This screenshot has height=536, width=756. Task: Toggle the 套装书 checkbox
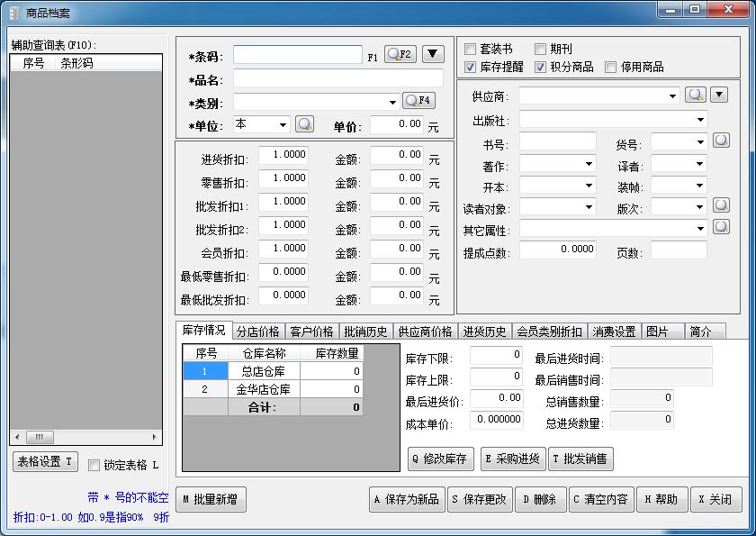pyautogui.click(x=470, y=49)
